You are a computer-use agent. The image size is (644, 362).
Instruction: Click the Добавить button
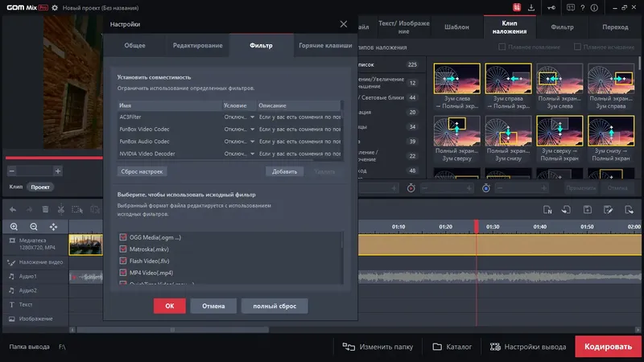point(284,171)
